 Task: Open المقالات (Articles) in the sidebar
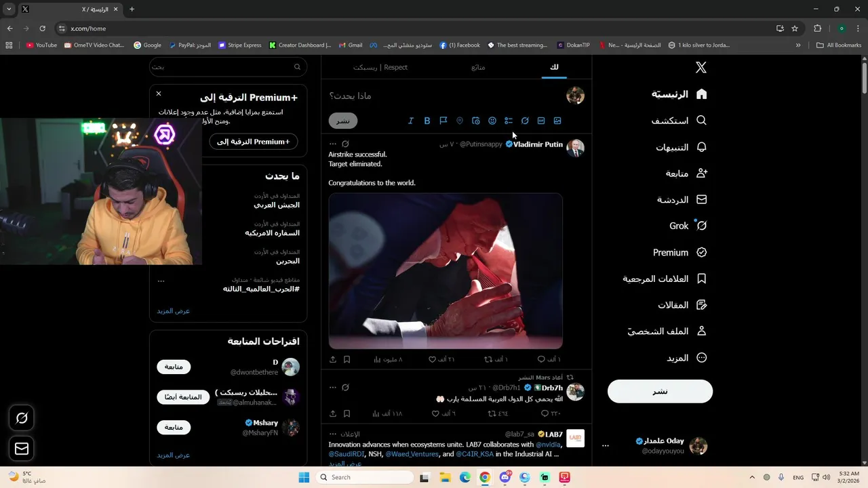click(683, 305)
